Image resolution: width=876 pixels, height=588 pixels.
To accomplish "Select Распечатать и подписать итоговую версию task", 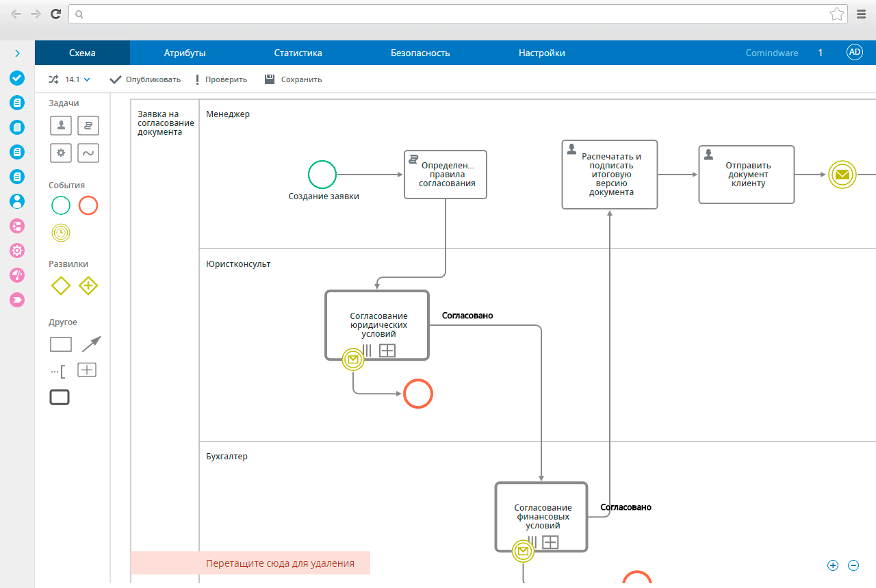I will tap(610, 175).
